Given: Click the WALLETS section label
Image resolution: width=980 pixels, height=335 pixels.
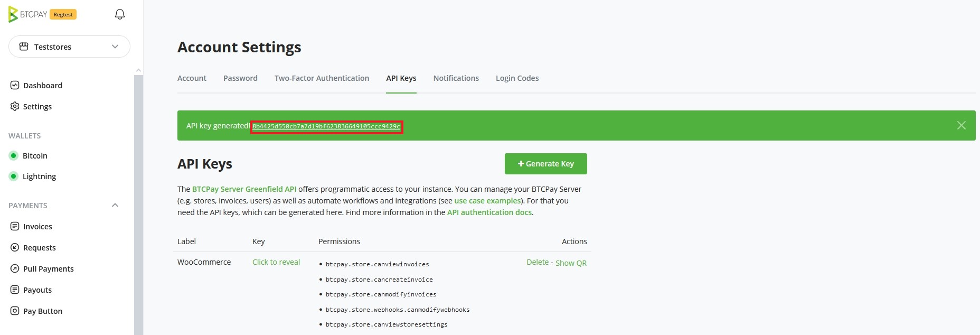Looking at the screenshot, I should (24, 136).
